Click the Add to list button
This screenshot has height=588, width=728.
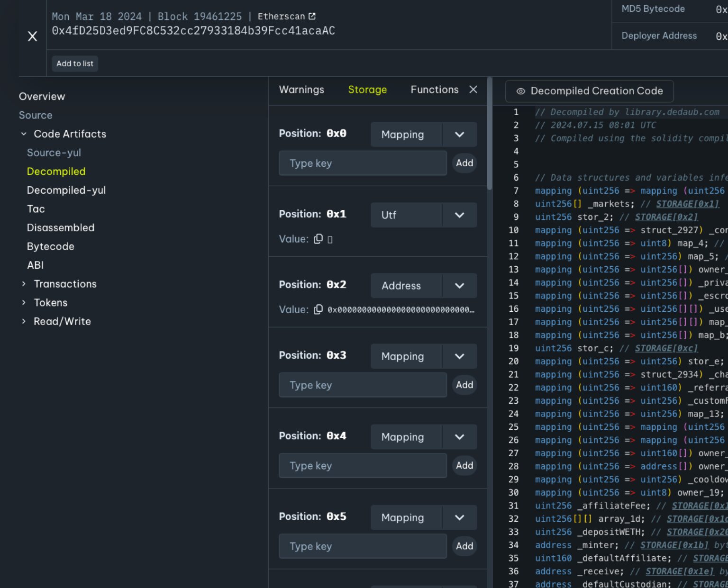coord(75,63)
